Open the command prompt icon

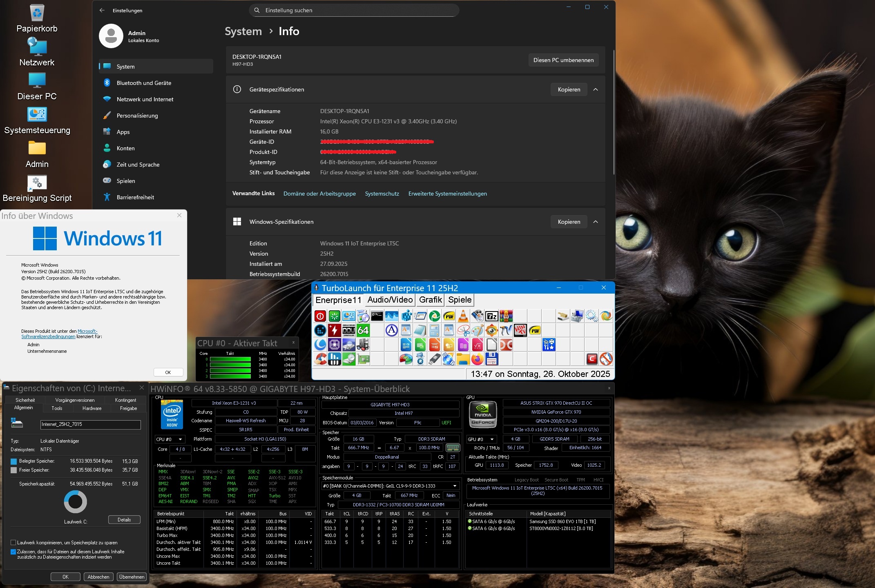[x=377, y=316]
